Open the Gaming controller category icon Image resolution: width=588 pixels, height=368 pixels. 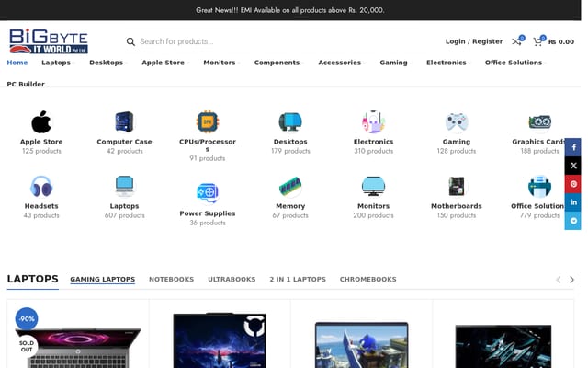pos(457,122)
